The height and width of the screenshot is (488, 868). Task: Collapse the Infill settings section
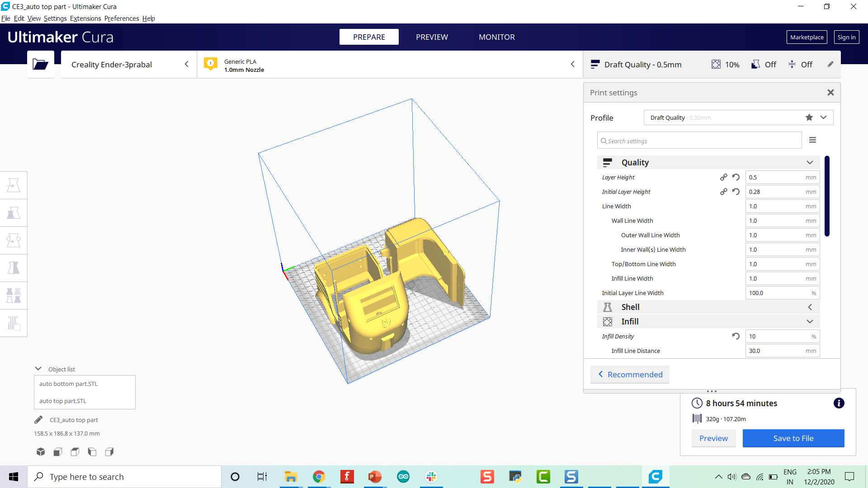[x=810, y=321]
